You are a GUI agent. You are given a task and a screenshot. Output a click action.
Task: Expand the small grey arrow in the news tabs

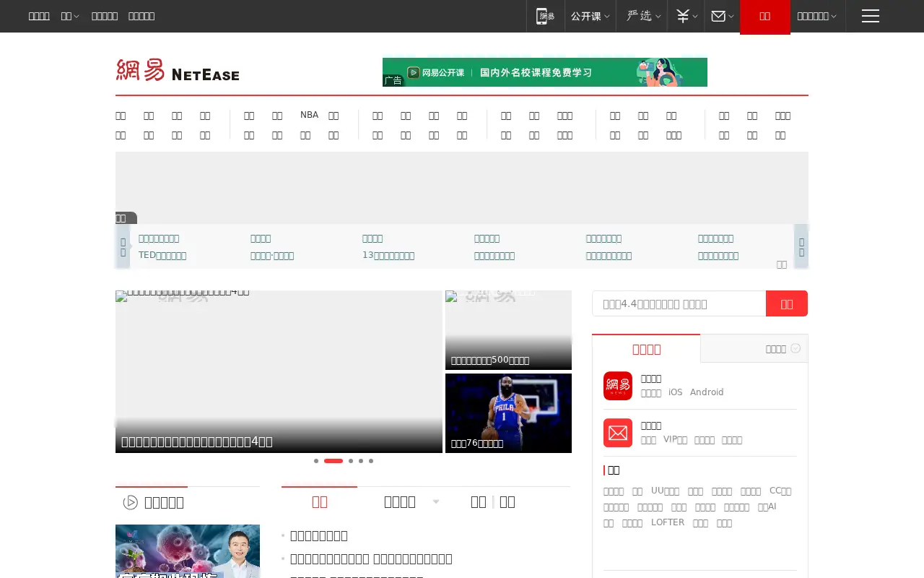(436, 502)
